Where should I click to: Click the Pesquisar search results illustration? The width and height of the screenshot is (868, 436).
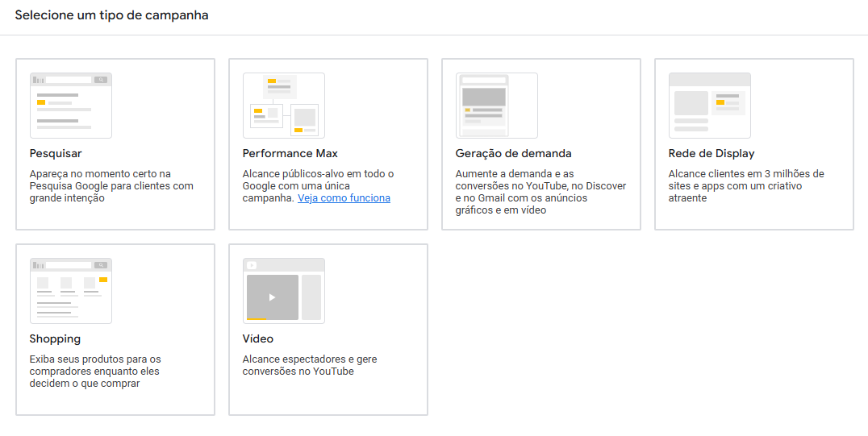pyautogui.click(x=71, y=106)
